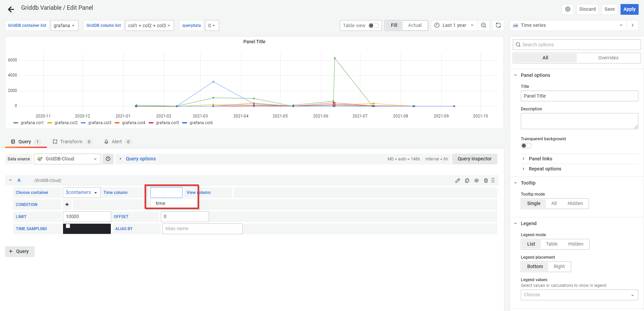
Task: Toggle query A visibility eye icon
Action: tap(476, 180)
